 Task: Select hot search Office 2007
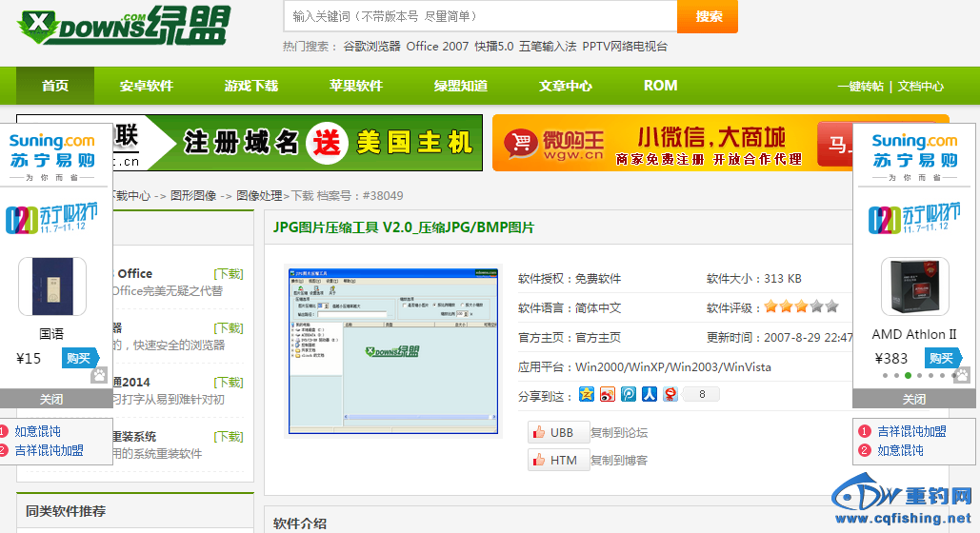(437, 47)
